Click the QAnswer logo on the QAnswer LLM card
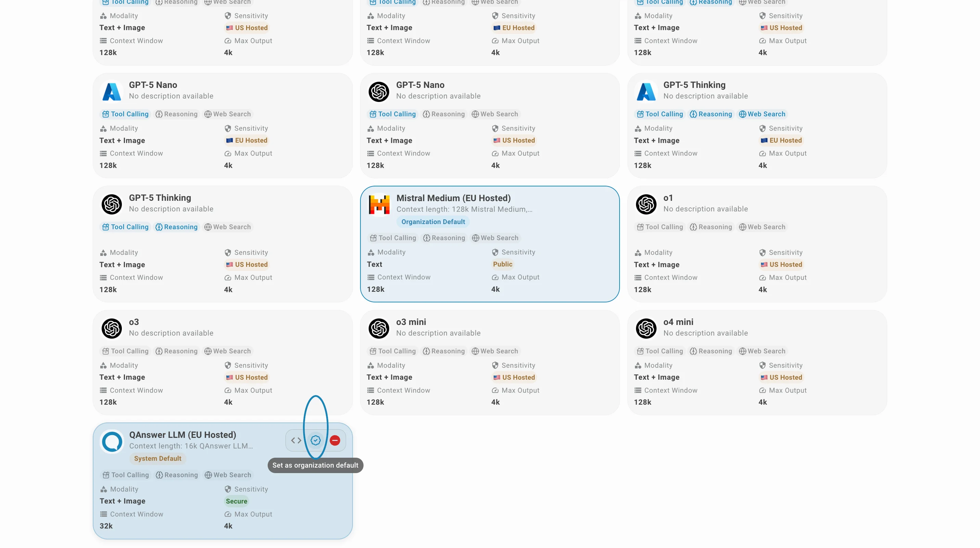This screenshot has height=548, width=980. (x=112, y=442)
